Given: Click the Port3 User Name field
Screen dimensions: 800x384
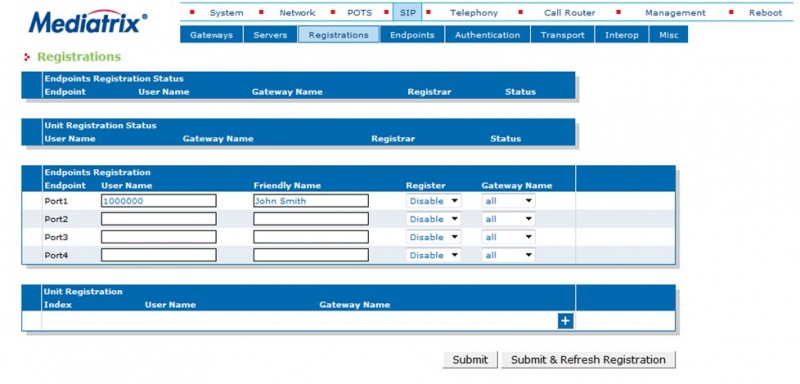Looking at the screenshot, I should (159, 237).
